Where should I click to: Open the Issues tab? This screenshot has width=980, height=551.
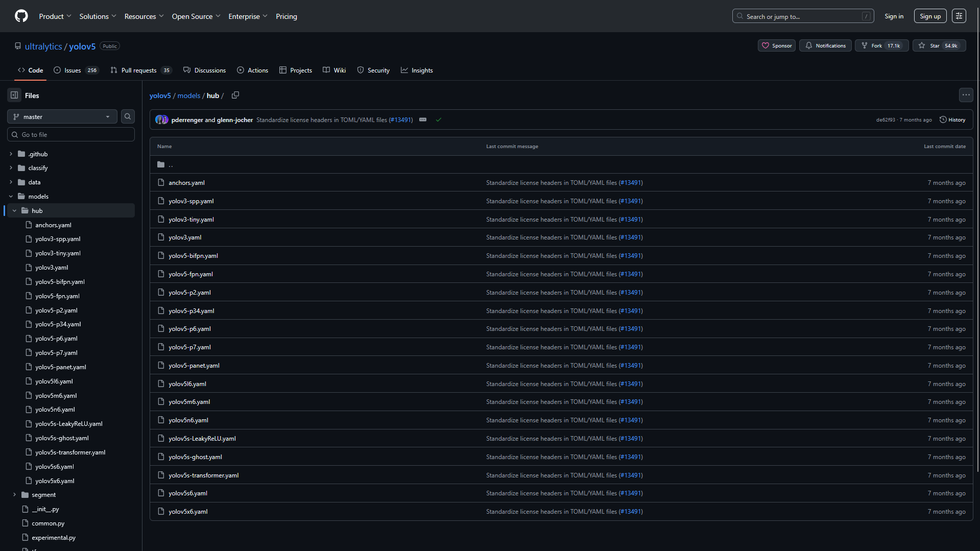pos(76,70)
